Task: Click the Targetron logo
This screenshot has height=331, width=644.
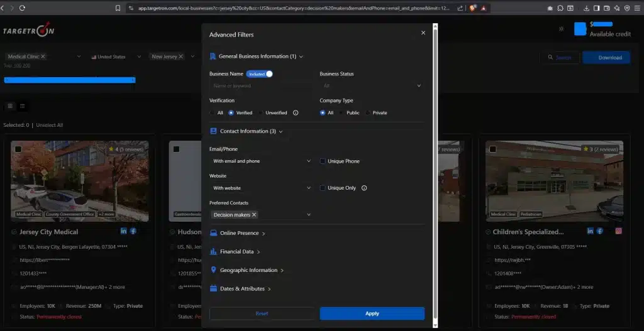Action: pos(28,30)
